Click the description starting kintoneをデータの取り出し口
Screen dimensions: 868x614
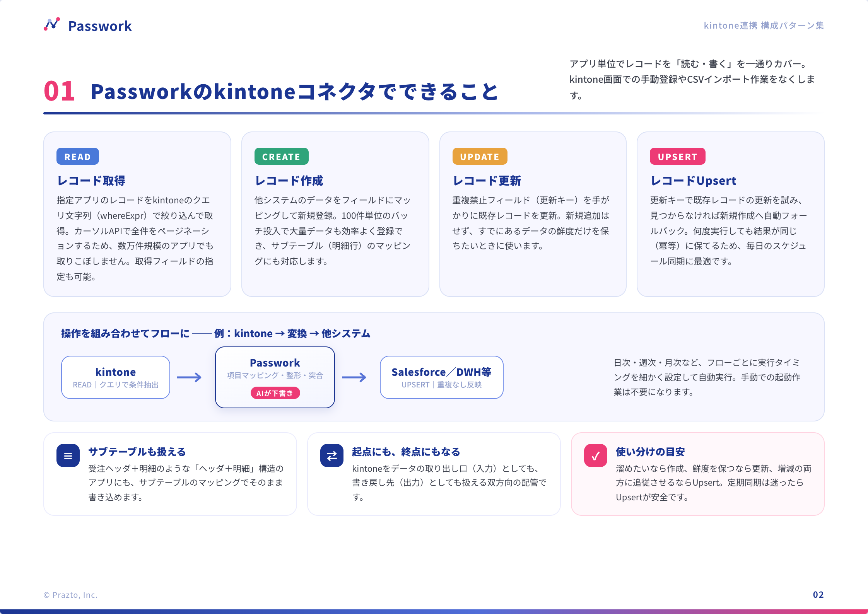point(449,483)
